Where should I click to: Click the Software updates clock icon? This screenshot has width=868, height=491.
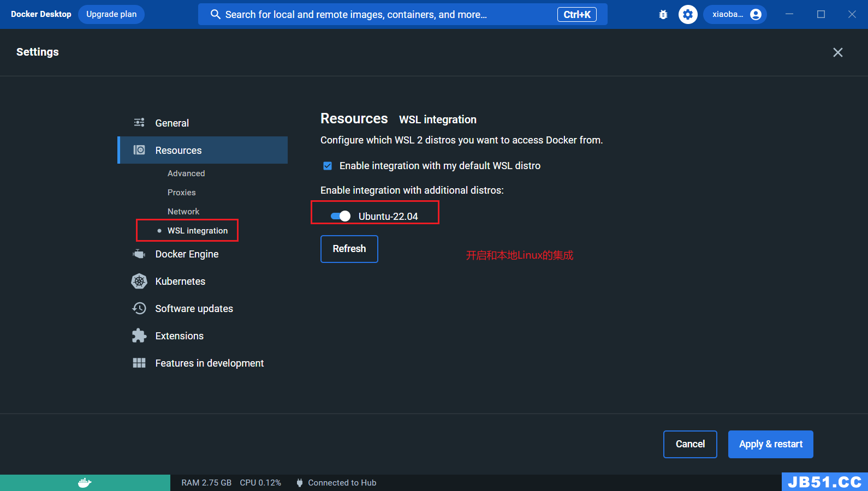pos(139,308)
